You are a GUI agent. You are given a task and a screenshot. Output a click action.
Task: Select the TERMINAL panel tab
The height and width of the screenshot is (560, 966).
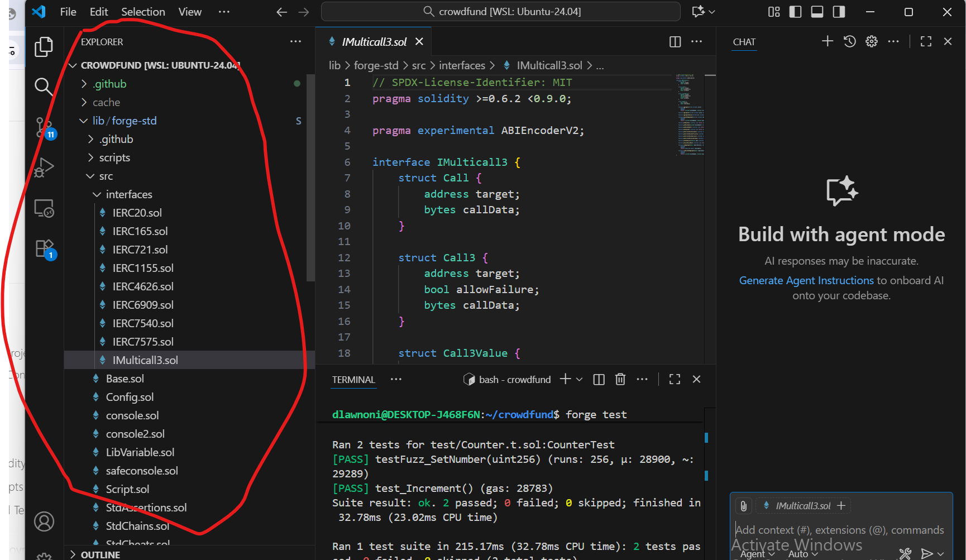353,380
